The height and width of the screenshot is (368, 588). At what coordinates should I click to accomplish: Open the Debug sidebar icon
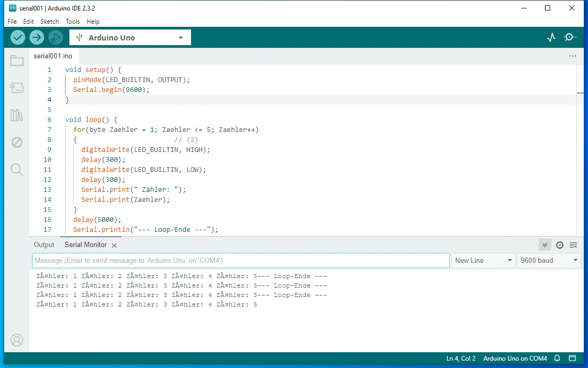[x=17, y=142]
